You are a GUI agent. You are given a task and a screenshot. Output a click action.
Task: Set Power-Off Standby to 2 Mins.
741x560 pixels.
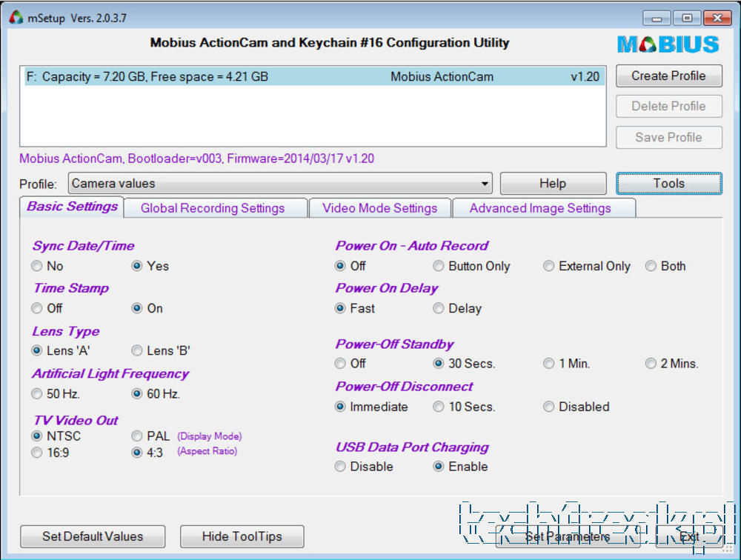(651, 364)
